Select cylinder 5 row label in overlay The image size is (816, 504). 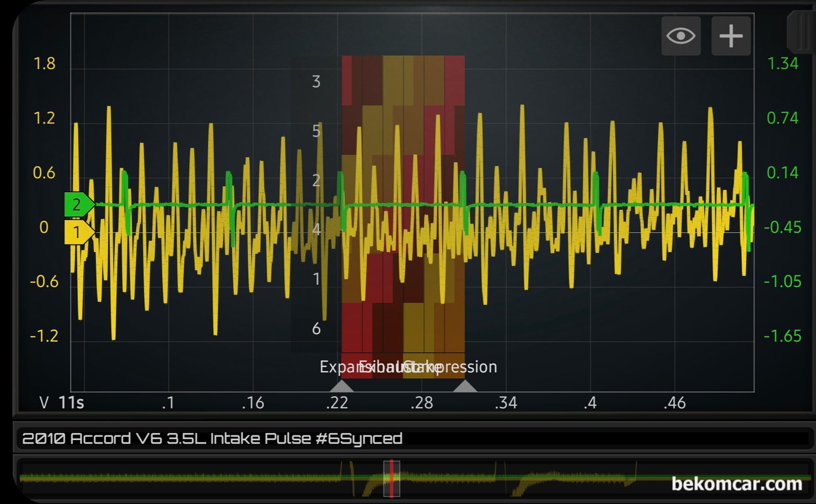click(316, 131)
